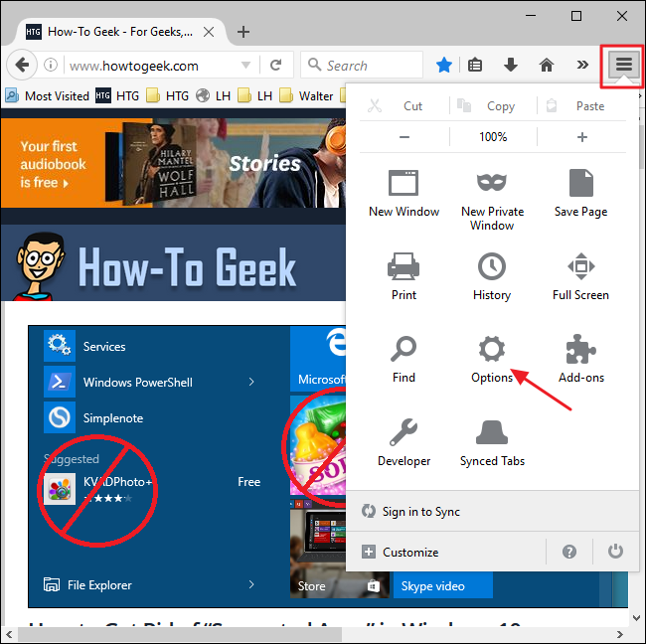Open the Most Visited bookmarks

pos(48,96)
